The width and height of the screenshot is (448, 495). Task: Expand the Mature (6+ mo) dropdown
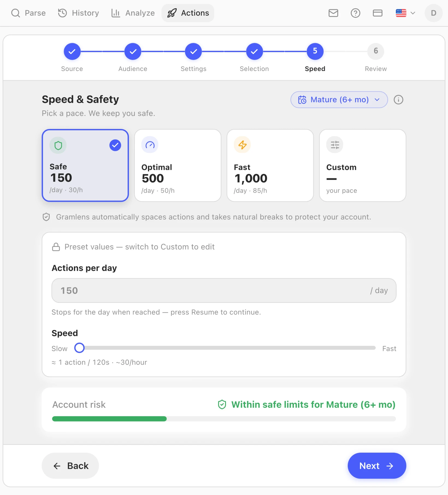[339, 100]
